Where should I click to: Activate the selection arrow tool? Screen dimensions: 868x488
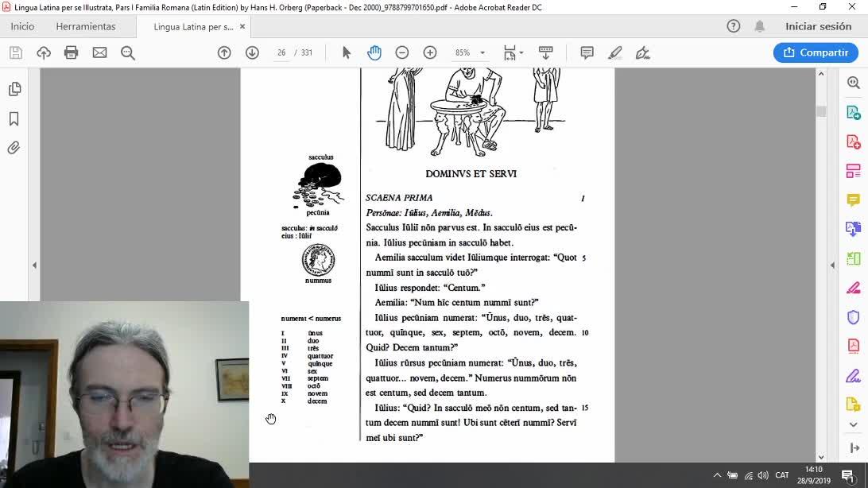tap(347, 52)
